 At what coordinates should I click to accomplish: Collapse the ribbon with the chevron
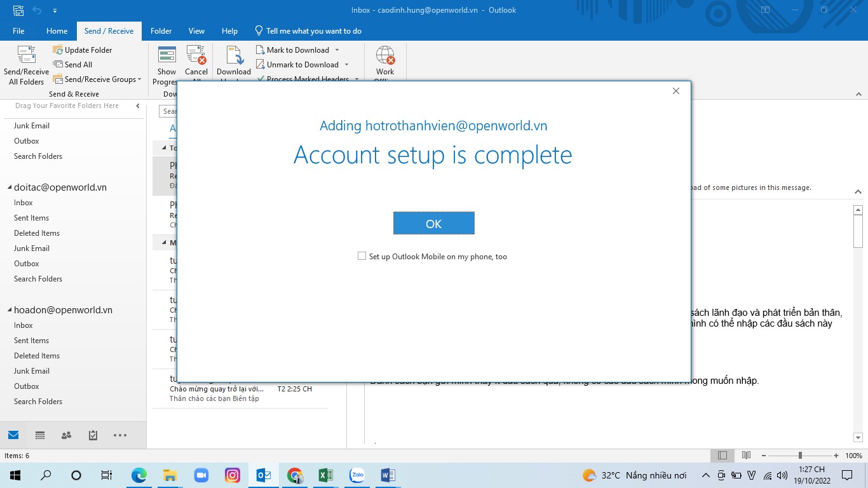pos(858,94)
